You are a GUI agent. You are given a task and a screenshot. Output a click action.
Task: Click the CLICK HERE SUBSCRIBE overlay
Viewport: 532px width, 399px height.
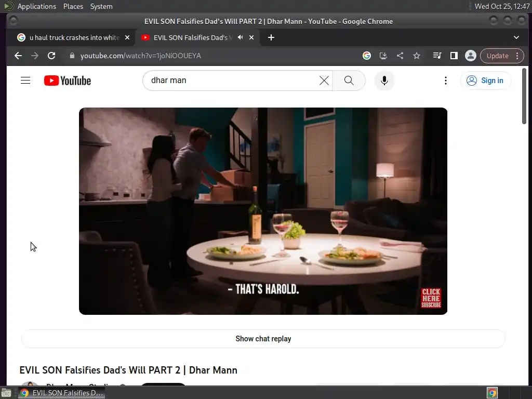tap(431, 298)
